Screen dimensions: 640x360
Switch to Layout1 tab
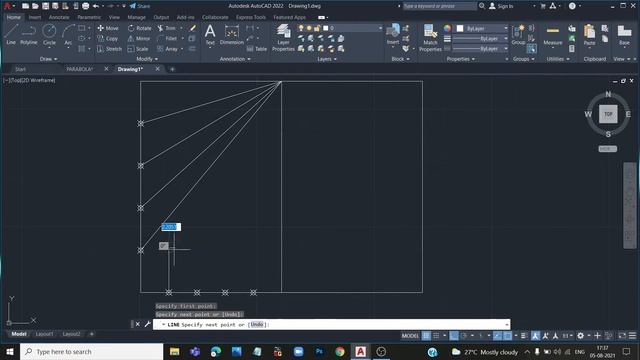44,334
